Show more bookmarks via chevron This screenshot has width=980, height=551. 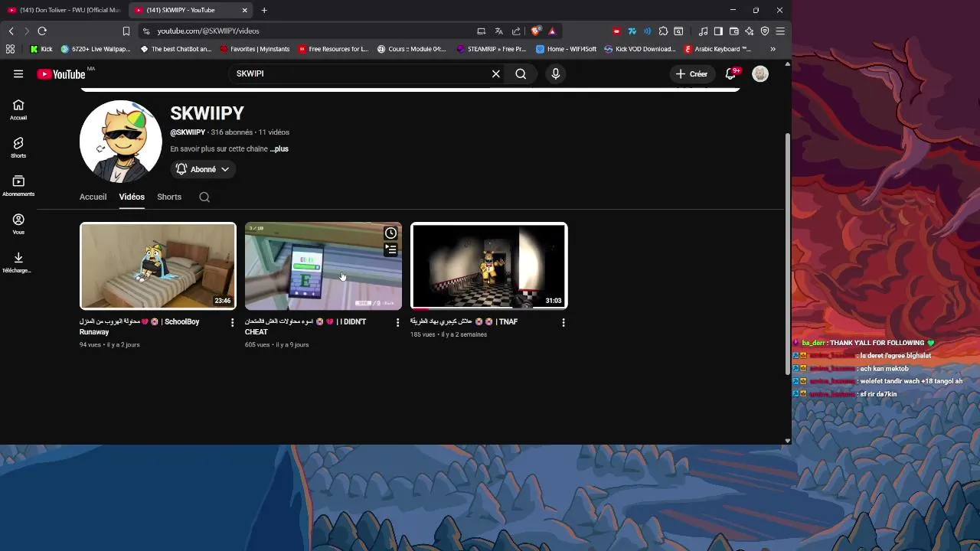(x=773, y=49)
